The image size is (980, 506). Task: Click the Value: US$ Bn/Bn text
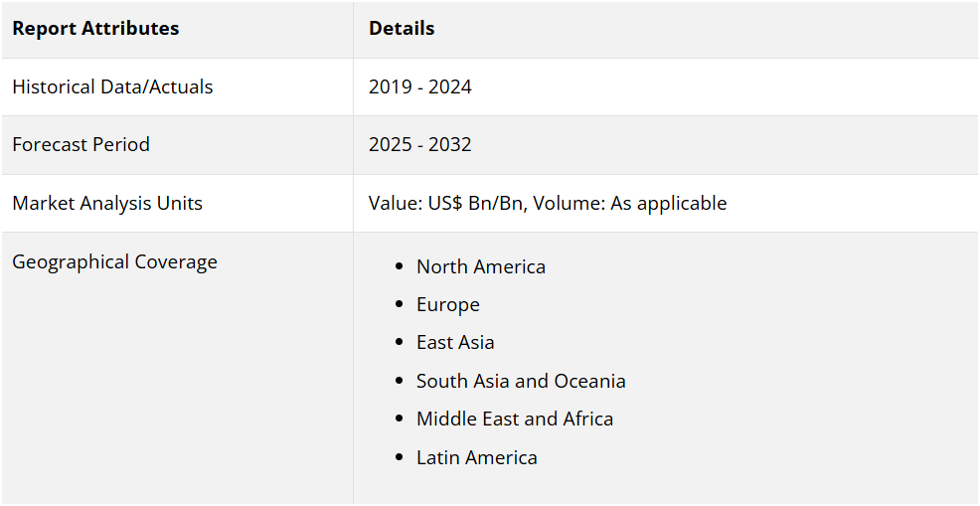(x=445, y=203)
